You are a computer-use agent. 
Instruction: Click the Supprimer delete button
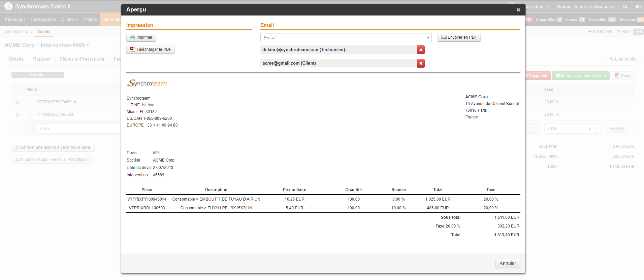pos(538,76)
